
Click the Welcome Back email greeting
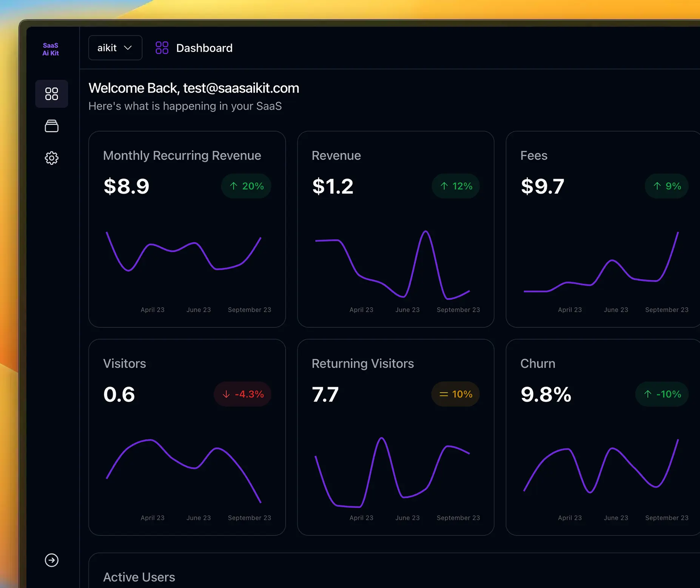(194, 88)
